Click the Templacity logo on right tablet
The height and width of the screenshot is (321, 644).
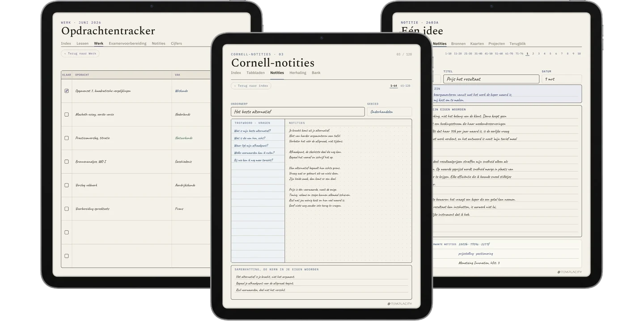(569, 272)
